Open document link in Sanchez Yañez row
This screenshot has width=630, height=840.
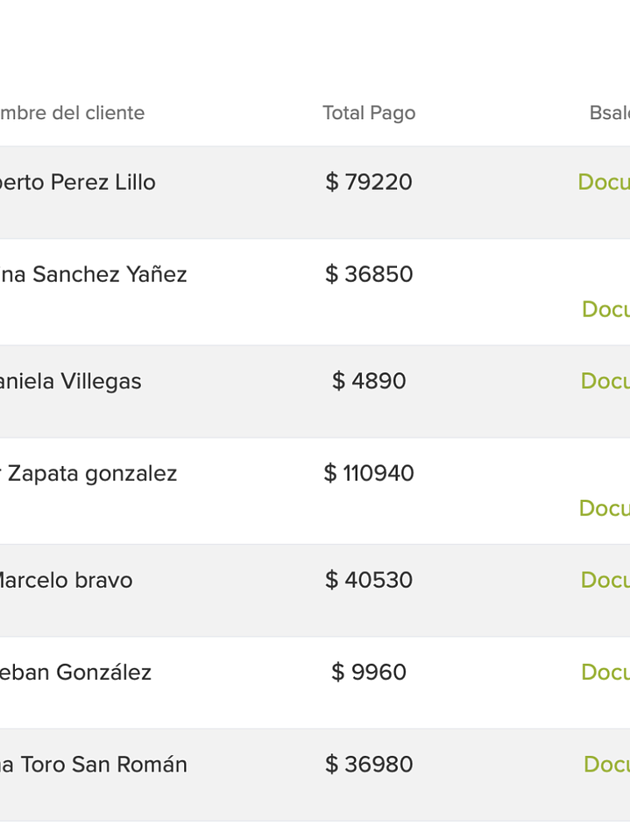[x=605, y=309]
